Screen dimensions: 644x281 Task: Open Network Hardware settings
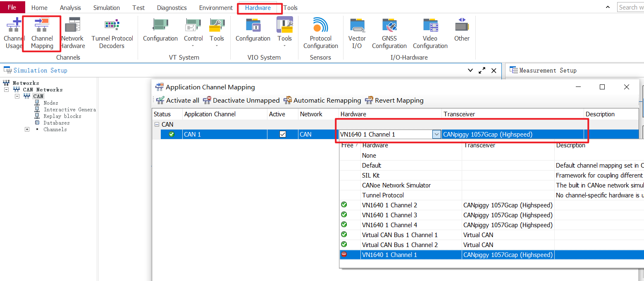(x=72, y=34)
